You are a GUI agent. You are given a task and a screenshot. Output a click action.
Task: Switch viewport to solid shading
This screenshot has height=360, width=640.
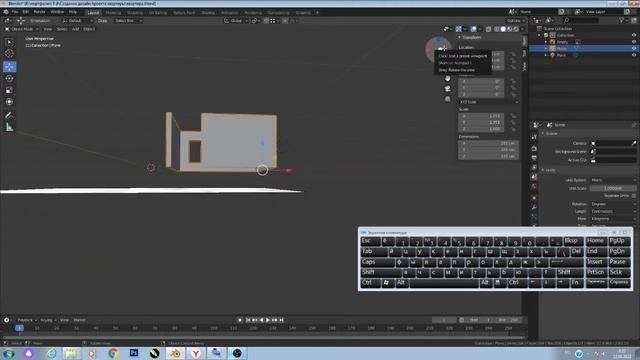pos(503,29)
